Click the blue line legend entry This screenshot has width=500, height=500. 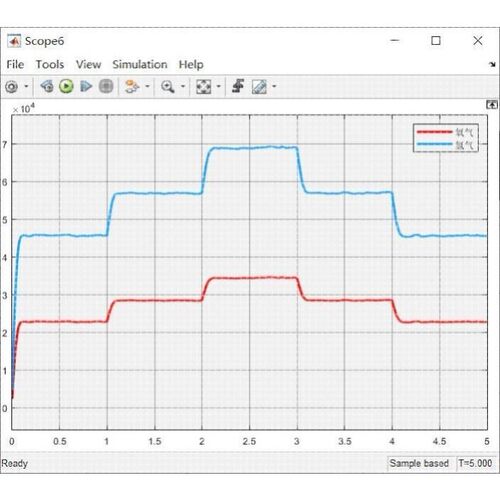445,144
